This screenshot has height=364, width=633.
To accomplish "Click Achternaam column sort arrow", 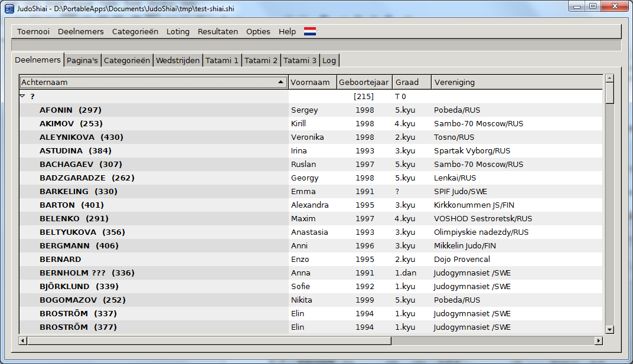I will coord(280,82).
